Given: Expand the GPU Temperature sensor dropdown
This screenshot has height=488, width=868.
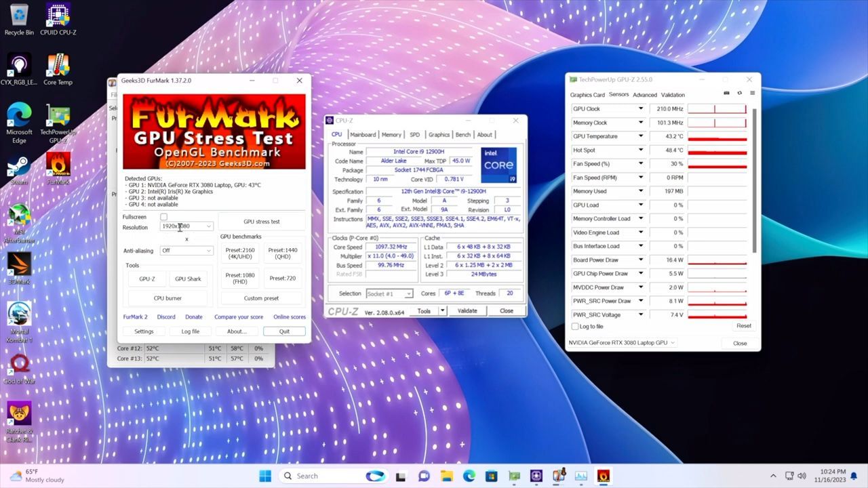Looking at the screenshot, I should click(640, 136).
